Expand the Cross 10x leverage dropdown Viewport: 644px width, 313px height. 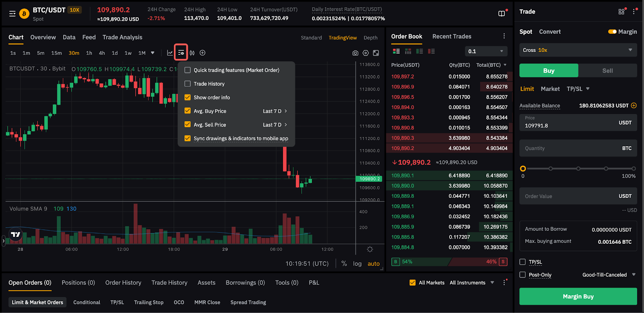pos(578,50)
